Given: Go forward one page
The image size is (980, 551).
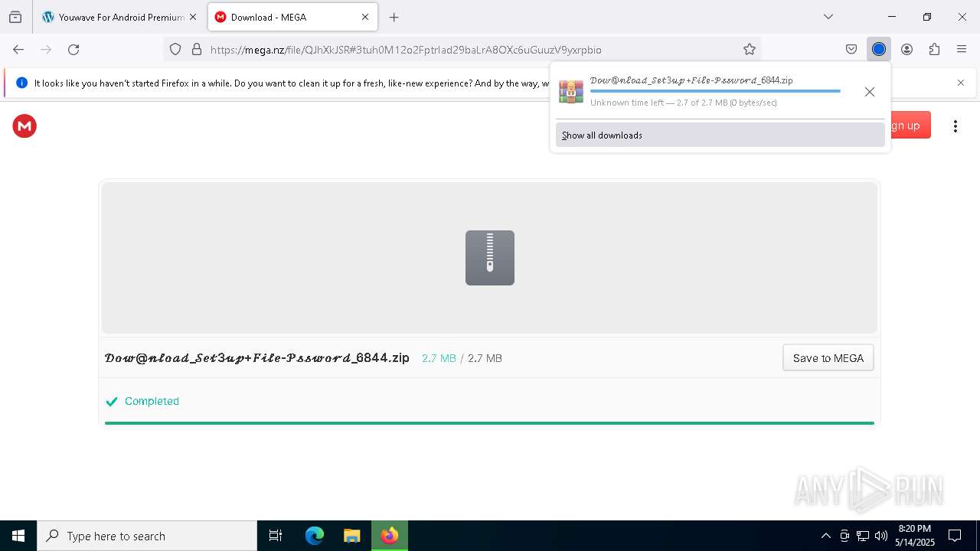Looking at the screenshot, I should (x=46, y=49).
